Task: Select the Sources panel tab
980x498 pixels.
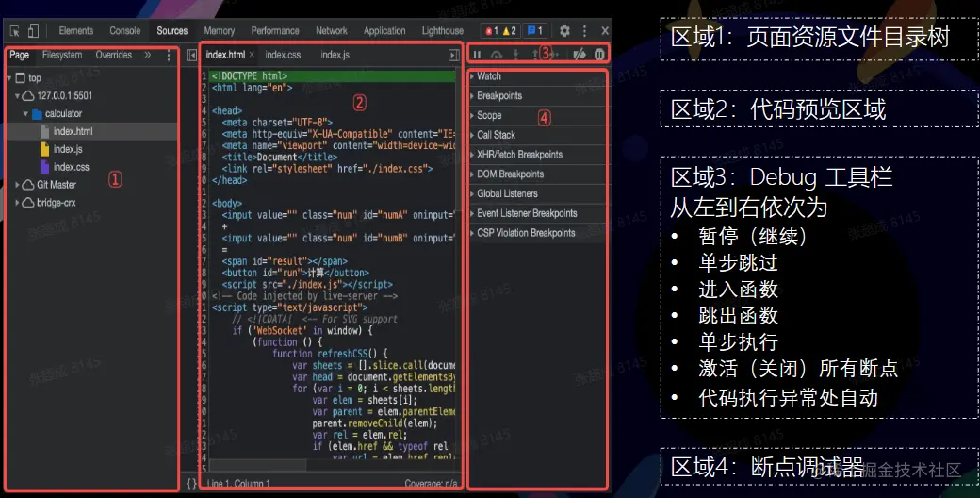Action: [x=171, y=31]
